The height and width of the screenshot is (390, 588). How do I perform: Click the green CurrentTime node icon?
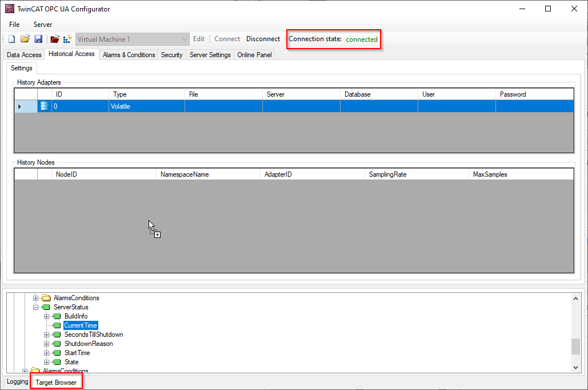click(x=57, y=325)
